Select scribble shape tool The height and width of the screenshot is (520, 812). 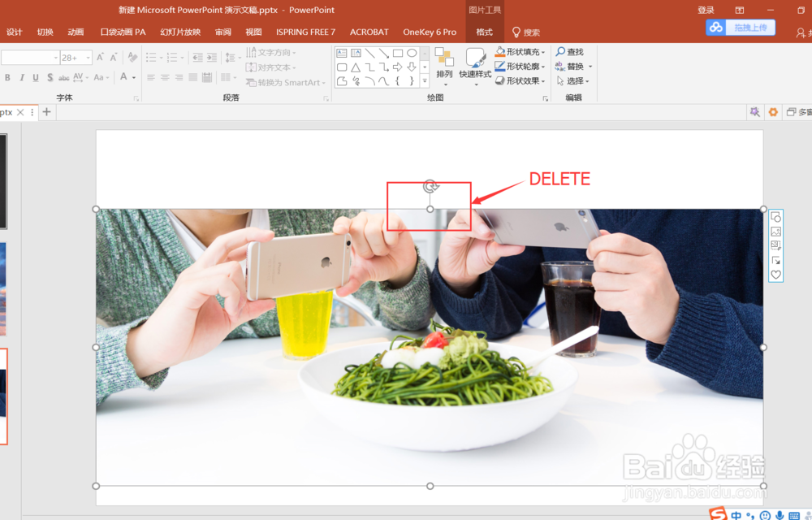pos(356,80)
